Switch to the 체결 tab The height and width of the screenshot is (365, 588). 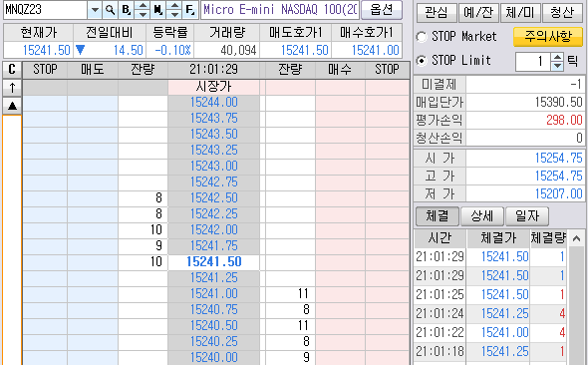(438, 216)
